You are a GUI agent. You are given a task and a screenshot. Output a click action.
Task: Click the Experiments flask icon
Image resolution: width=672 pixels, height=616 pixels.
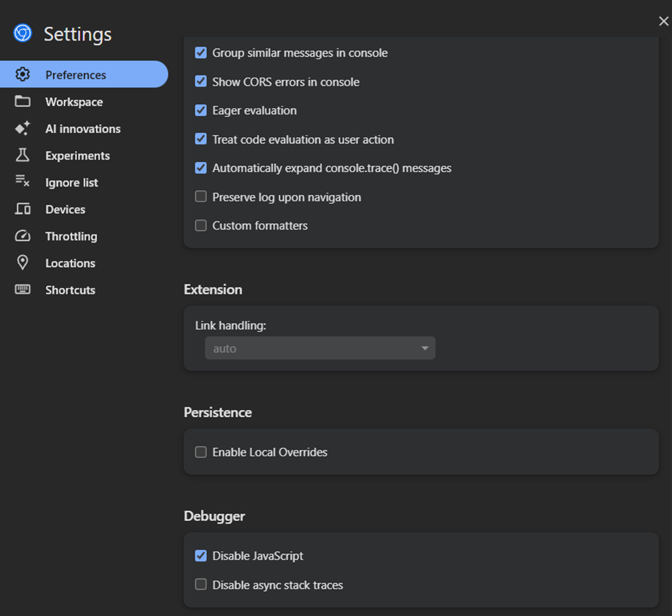(23, 155)
